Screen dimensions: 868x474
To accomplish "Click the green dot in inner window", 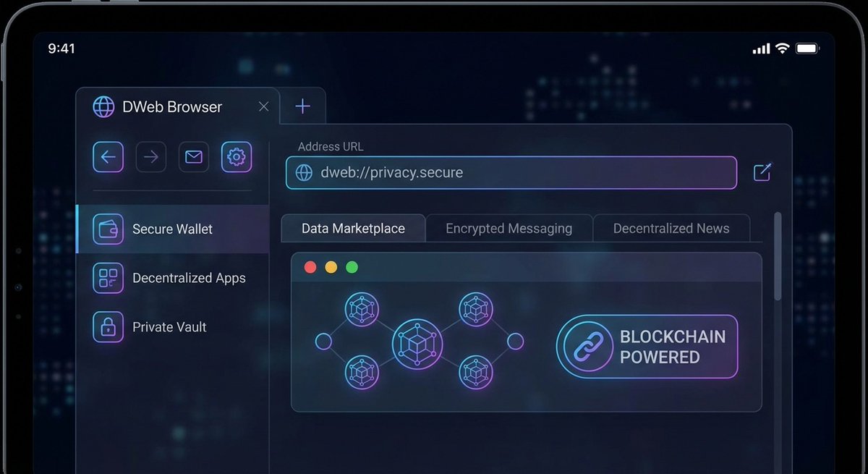I will pyautogui.click(x=352, y=268).
